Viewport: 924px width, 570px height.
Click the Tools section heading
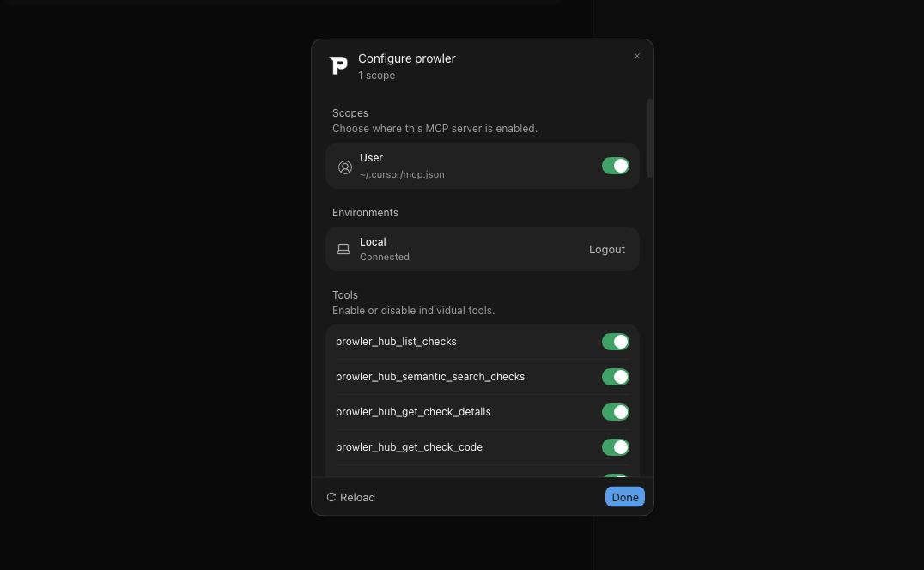tap(345, 295)
